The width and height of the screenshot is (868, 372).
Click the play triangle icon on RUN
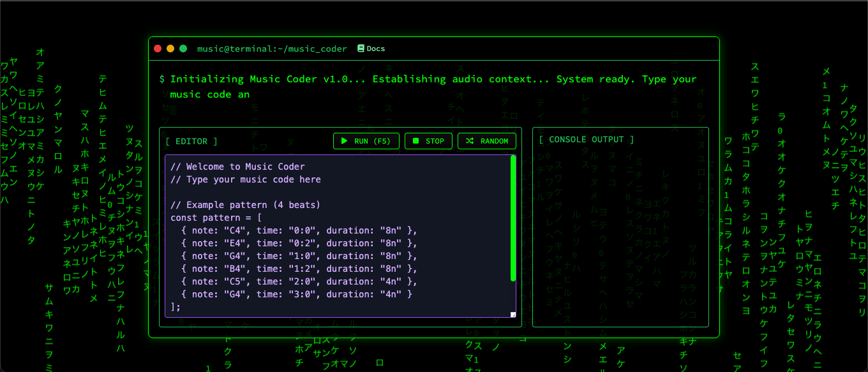pyautogui.click(x=344, y=141)
